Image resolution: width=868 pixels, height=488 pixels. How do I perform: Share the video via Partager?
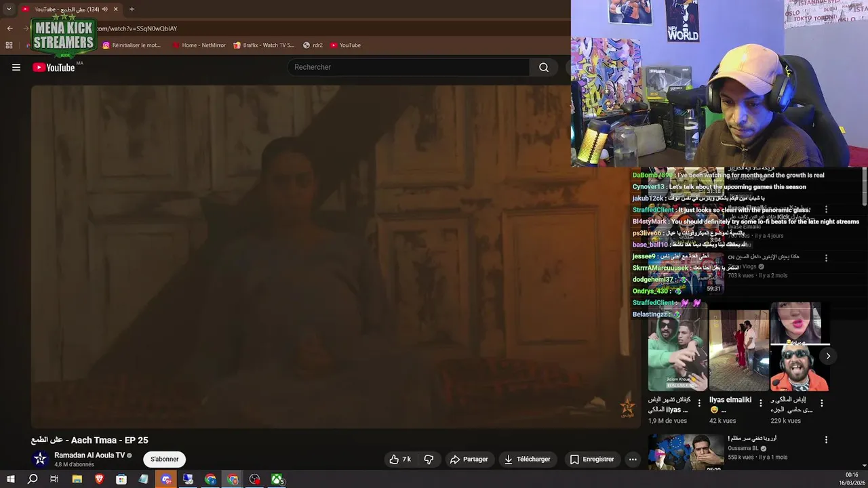tap(469, 459)
